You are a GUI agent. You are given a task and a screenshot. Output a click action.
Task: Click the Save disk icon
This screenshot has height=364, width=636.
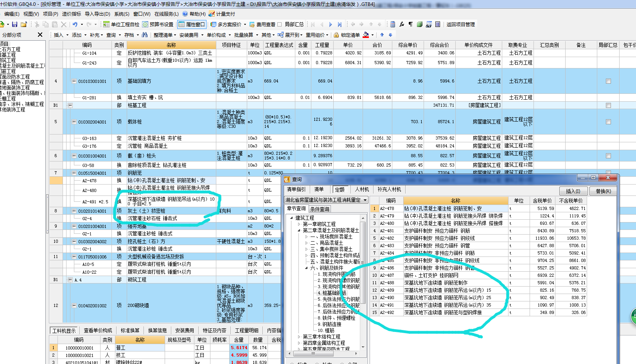click(14, 24)
